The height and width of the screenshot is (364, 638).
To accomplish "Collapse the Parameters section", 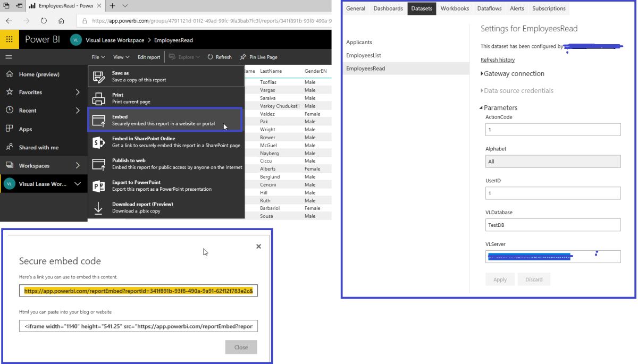I will (x=499, y=107).
